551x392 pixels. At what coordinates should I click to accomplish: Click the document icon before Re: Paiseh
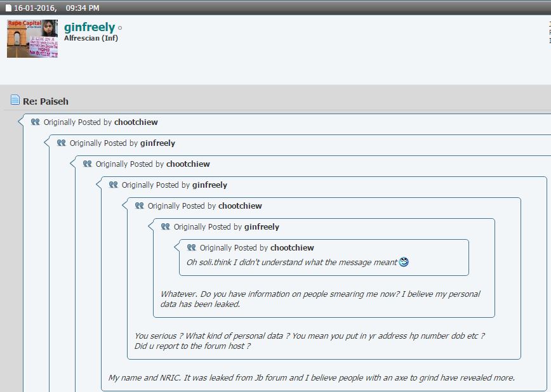point(15,100)
